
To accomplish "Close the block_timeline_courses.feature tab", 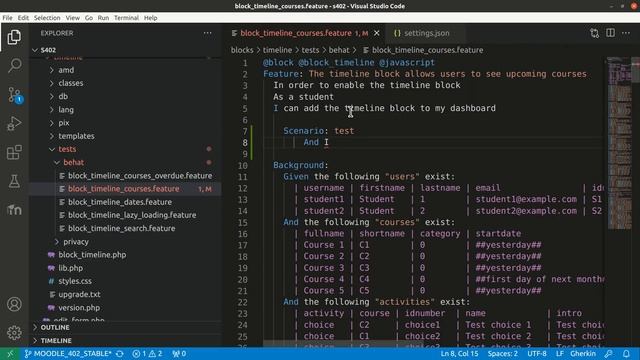I will click(377, 33).
